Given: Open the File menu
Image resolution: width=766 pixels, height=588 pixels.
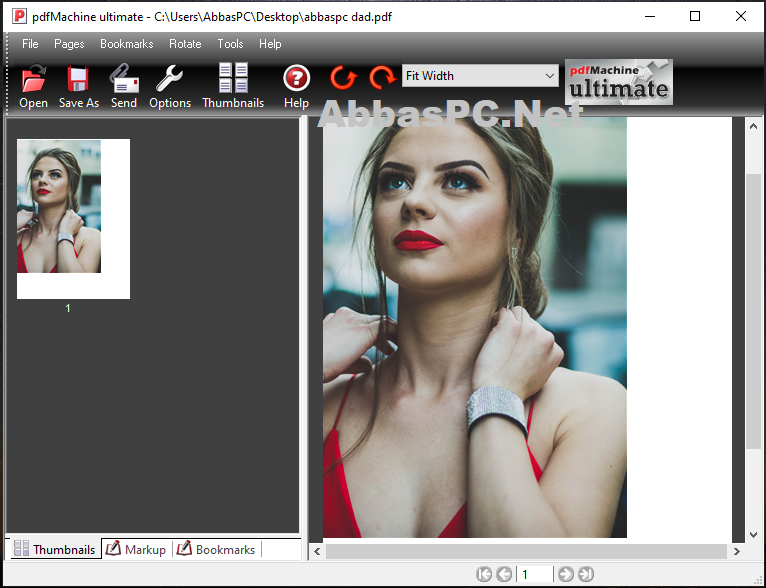Looking at the screenshot, I should (30, 44).
